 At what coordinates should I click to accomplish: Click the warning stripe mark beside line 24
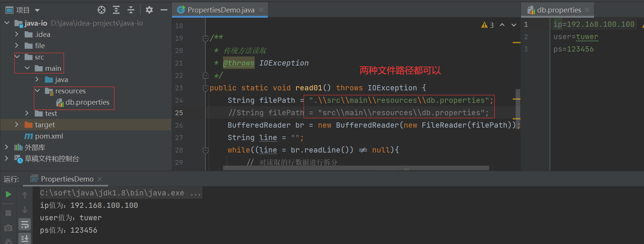pos(516,99)
